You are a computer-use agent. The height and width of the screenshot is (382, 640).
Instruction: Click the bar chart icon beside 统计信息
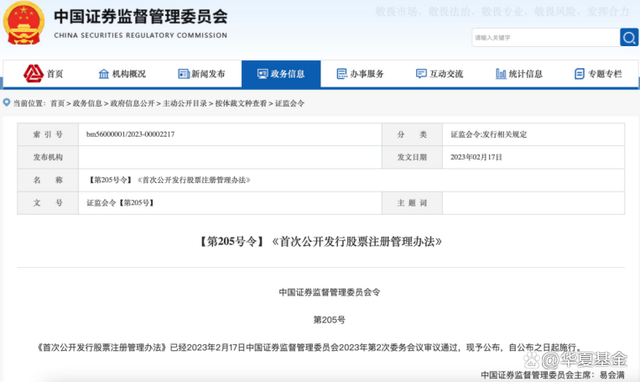pos(501,74)
